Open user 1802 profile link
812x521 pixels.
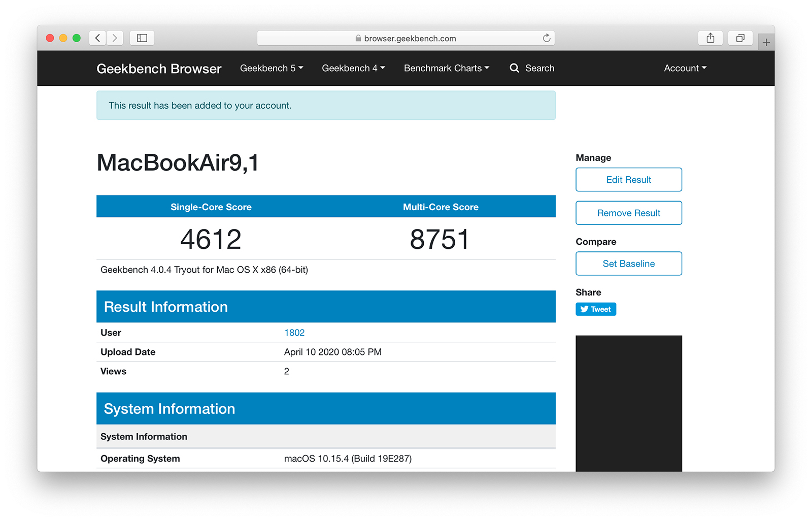[x=294, y=333]
